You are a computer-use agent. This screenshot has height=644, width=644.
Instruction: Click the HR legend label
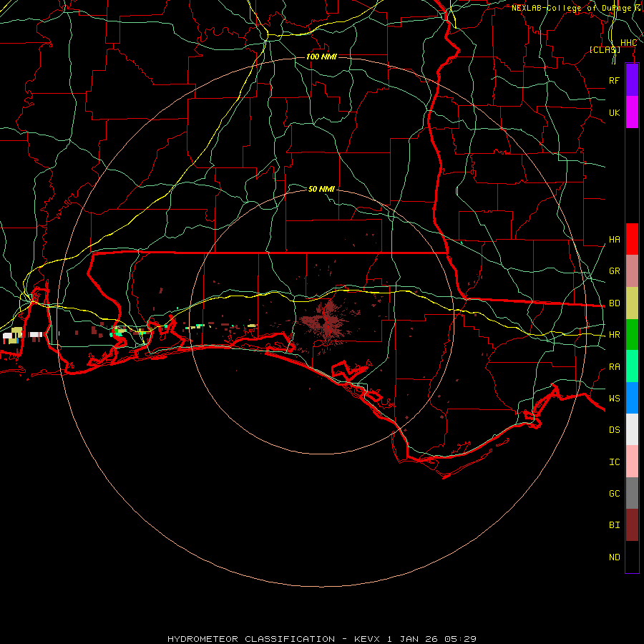click(x=614, y=335)
